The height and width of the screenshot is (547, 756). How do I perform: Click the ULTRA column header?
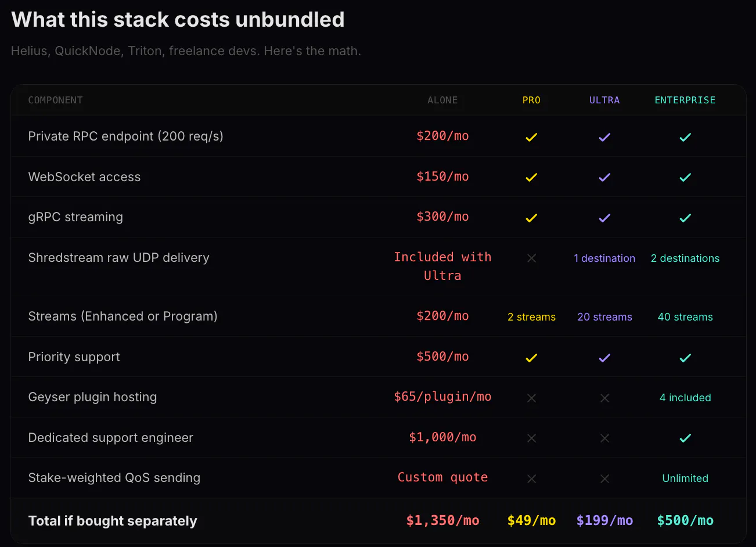604,100
